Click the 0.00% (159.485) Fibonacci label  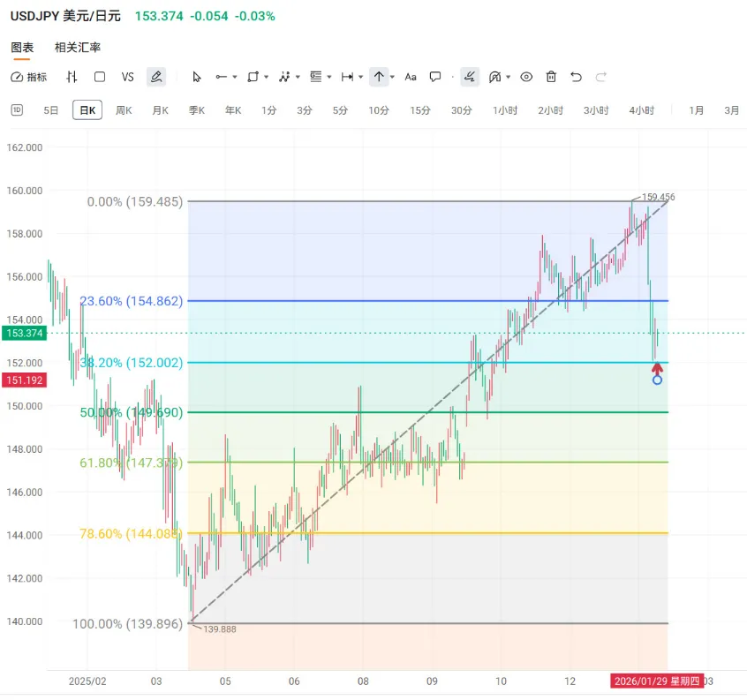pos(135,201)
